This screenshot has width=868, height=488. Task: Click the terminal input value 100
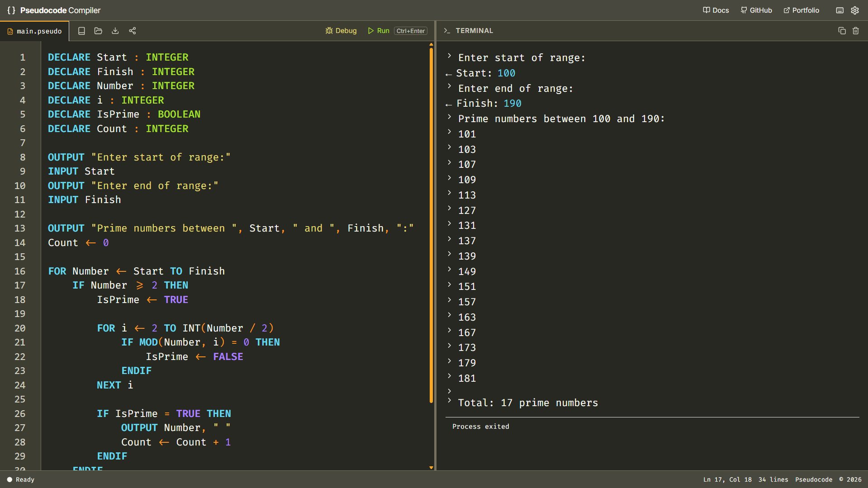point(506,73)
